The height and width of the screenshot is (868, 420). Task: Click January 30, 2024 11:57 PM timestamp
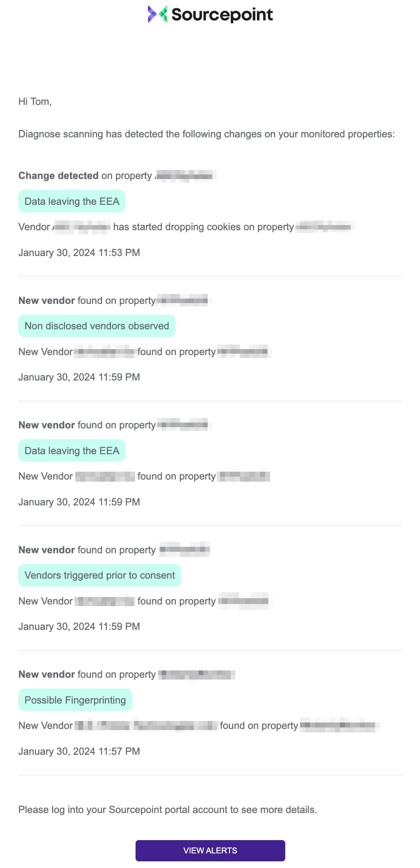(79, 751)
